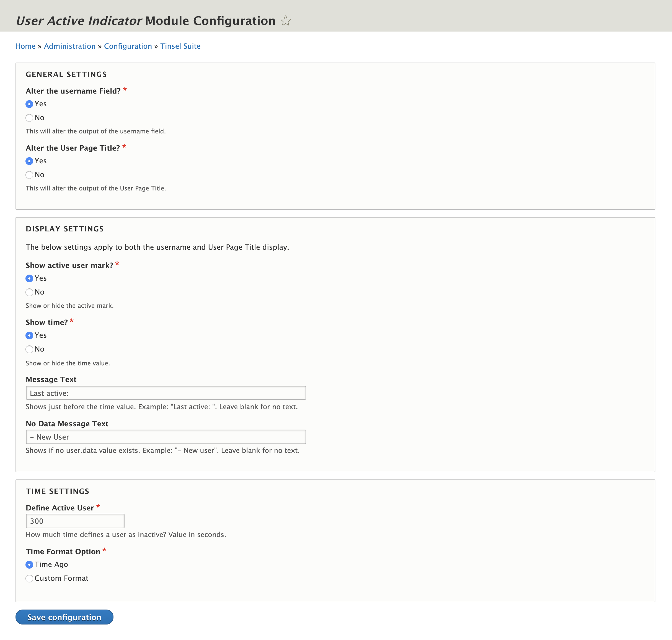Navigate to Administration via breadcrumb

tap(69, 46)
